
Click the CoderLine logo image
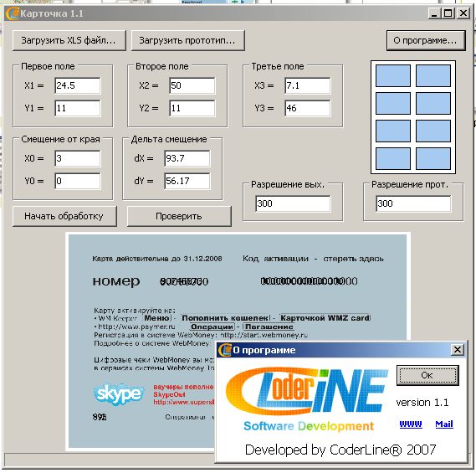coord(307,398)
